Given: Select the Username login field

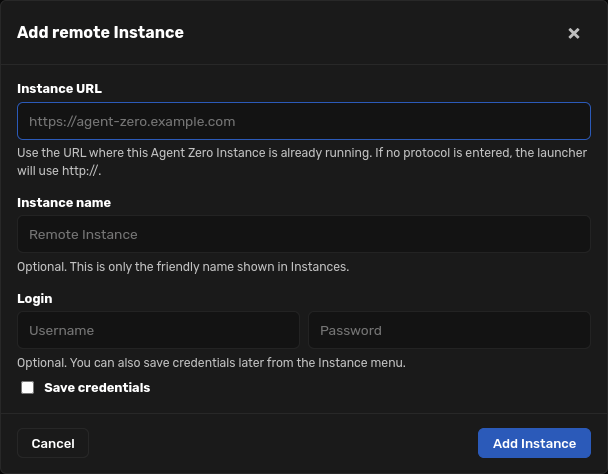Looking at the screenshot, I should point(158,330).
